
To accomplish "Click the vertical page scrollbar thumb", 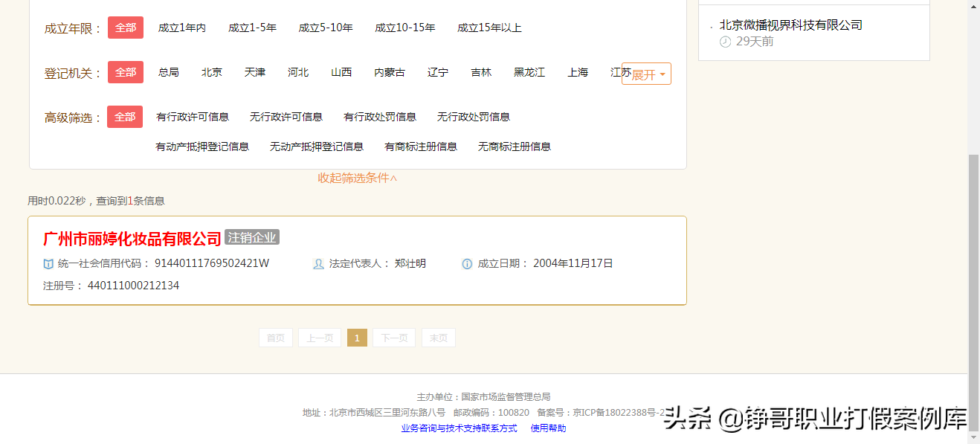I will click(x=974, y=294).
